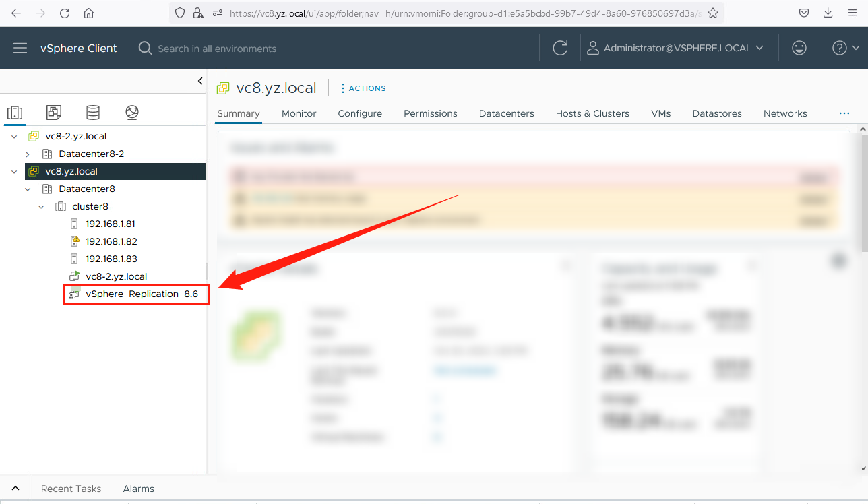Screen dimensions: 868x504
Task: Show more tabs via the ellipsis
Action: point(844,113)
